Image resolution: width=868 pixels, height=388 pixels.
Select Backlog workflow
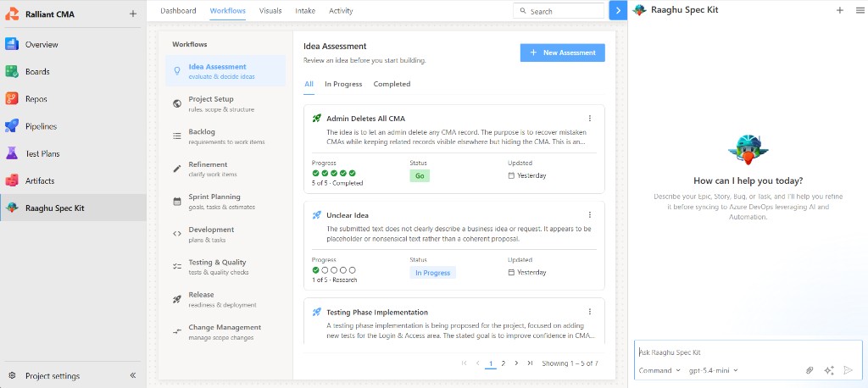[x=225, y=136]
